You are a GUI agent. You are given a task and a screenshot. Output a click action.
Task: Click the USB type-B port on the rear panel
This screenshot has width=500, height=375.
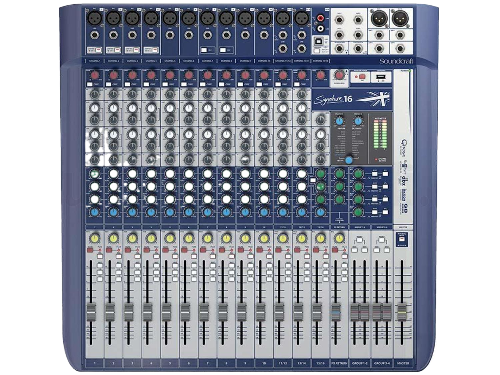(318, 41)
